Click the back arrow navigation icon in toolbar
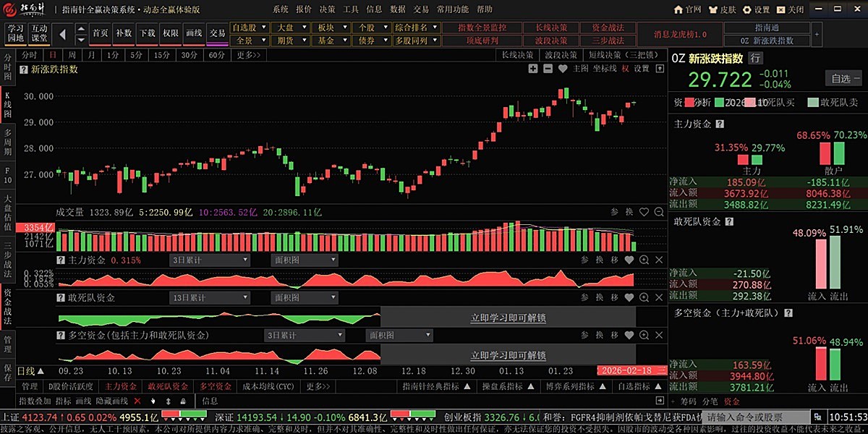The width and height of the screenshot is (868, 434). tap(63, 33)
